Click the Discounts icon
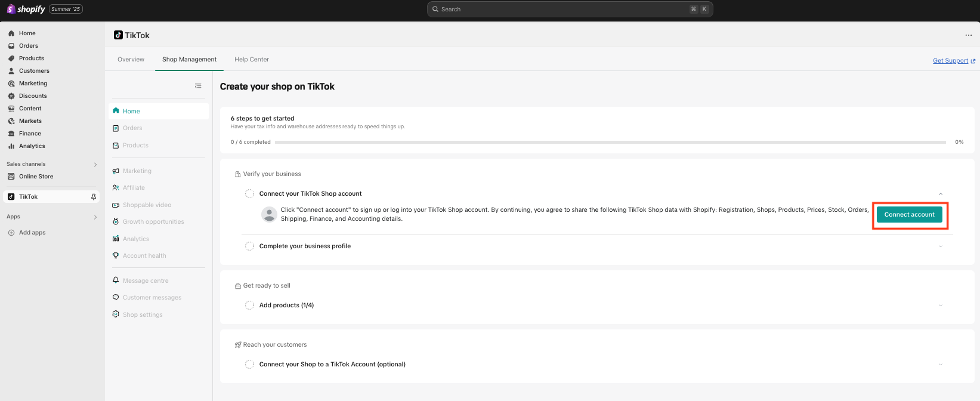The width and height of the screenshot is (980, 401). (x=11, y=96)
